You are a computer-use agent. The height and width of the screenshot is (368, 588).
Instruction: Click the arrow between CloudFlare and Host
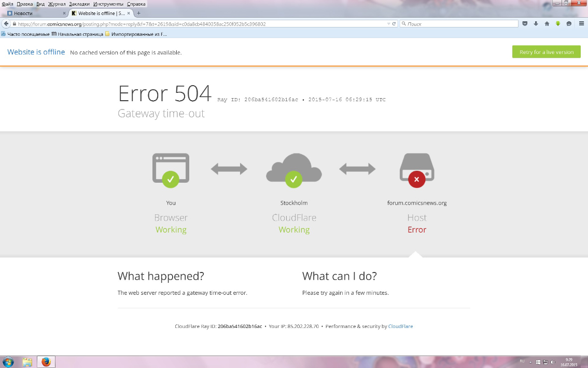357,169
